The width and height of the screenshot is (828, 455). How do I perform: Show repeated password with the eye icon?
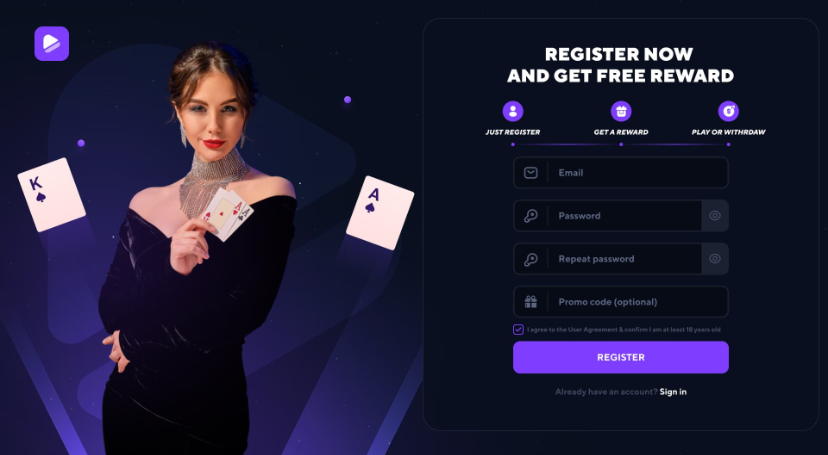click(715, 259)
